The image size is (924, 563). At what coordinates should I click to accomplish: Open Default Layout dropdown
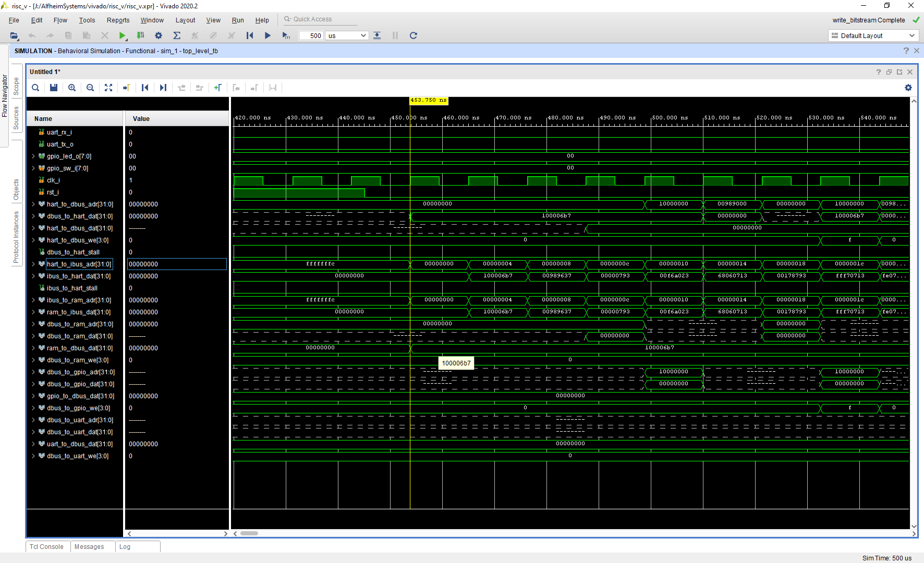click(872, 35)
